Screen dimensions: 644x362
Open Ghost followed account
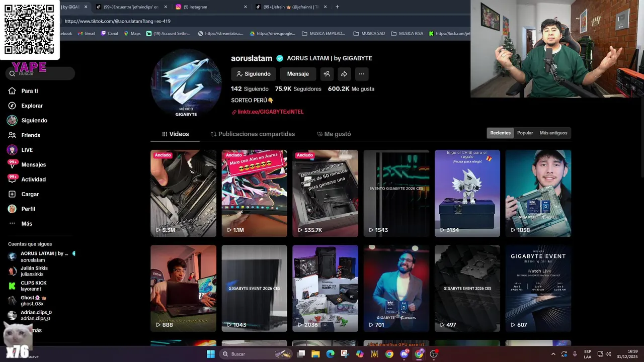point(28,301)
